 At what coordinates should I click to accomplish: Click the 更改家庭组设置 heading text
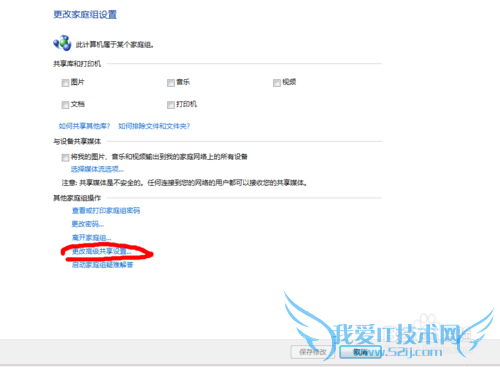tap(85, 15)
